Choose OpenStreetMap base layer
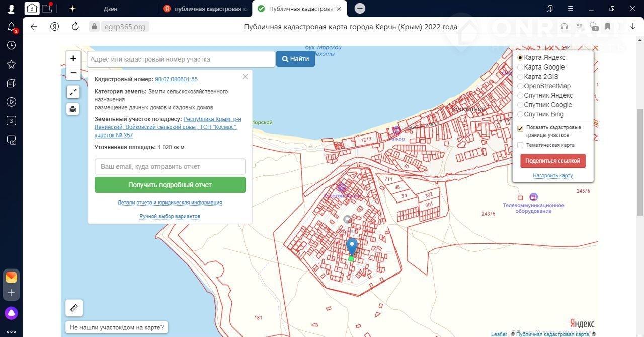 coord(520,86)
